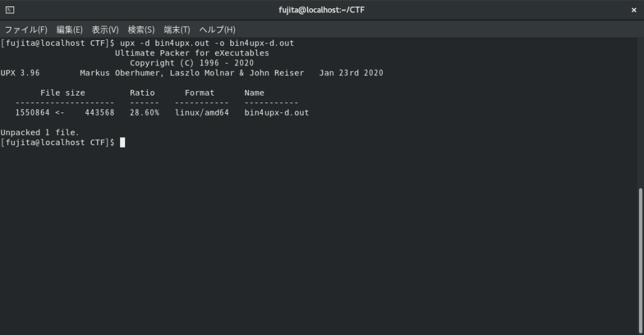Screen dimensions: 644x335
Task: Open the 表示(V) menu
Action: click(105, 30)
